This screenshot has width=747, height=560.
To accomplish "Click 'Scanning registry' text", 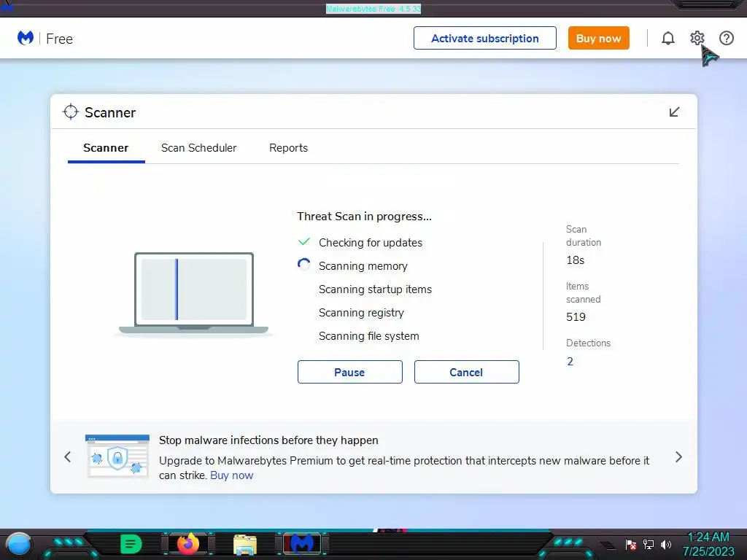I will (x=361, y=313).
